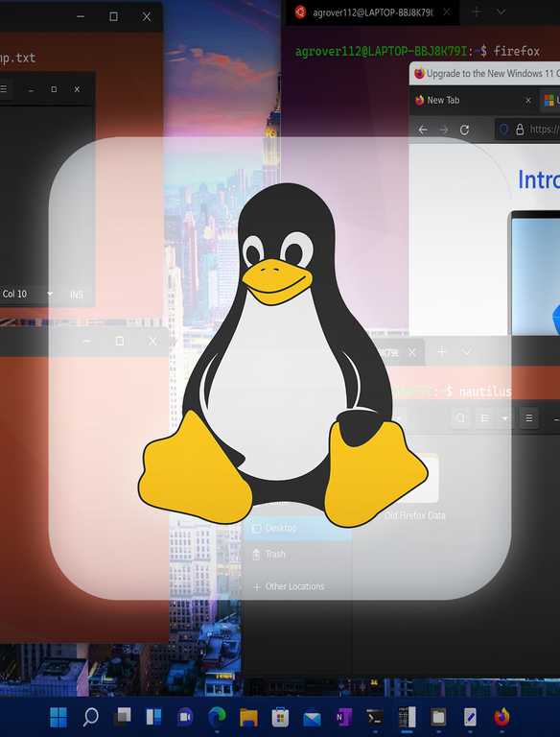The width and height of the screenshot is (560, 737).
Task: Launch OneNote from the taskbar
Action: [x=343, y=717]
